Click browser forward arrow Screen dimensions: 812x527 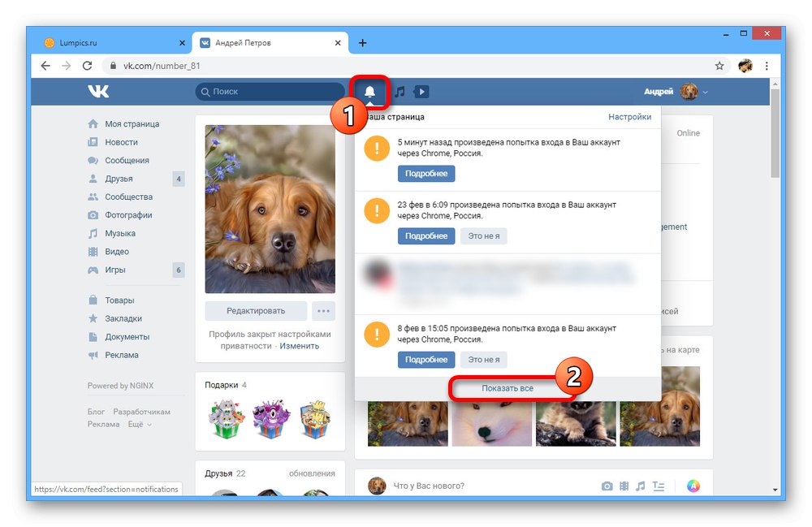point(67,66)
